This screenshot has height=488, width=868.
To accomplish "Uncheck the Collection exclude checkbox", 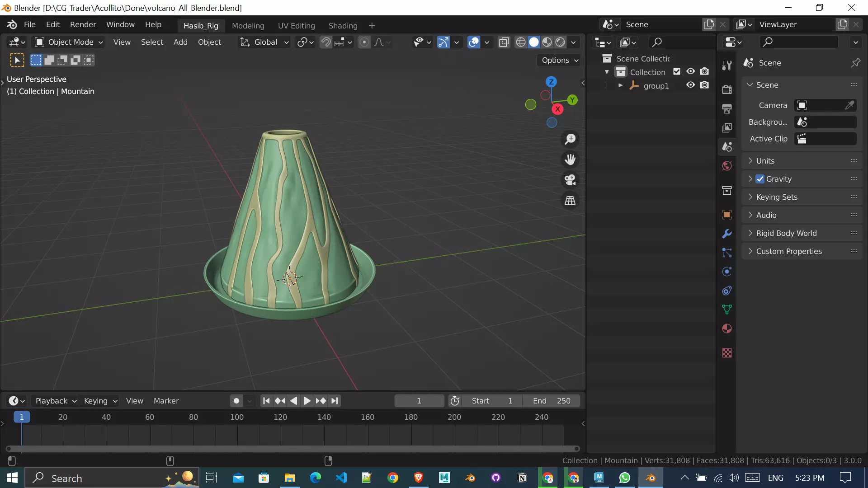I will (x=677, y=72).
